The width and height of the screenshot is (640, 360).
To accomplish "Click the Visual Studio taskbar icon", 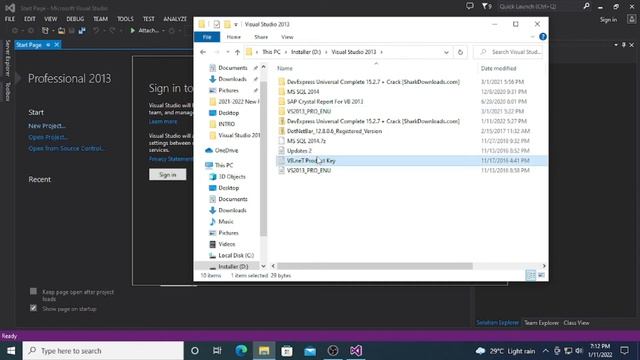I will click(356, 351).
